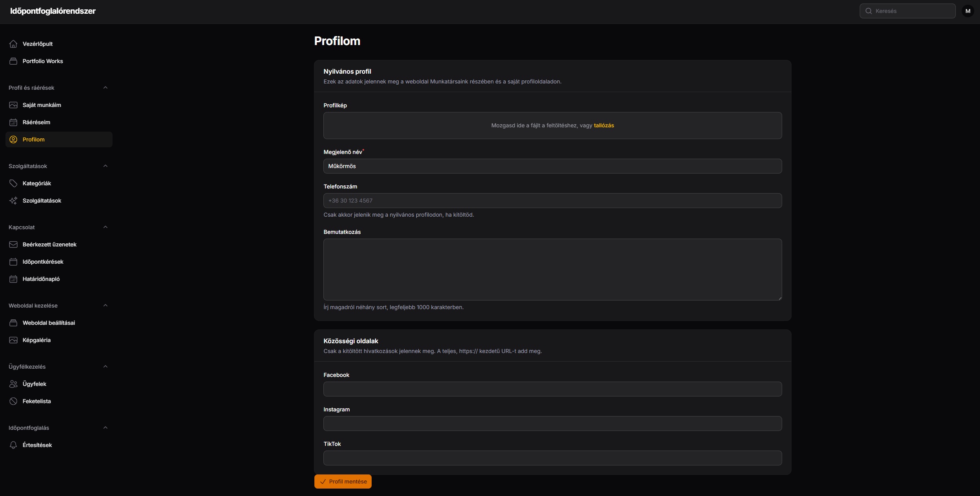Click the Ügyfelek people icon
Image resolution: width=980 pixels, height=496 pixels.
[13, 384]
